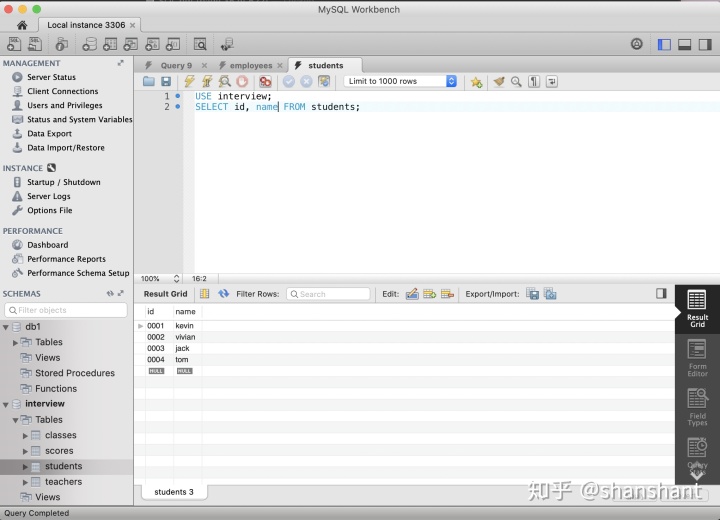Switch to Query 9 tab

tap(176, 66)
